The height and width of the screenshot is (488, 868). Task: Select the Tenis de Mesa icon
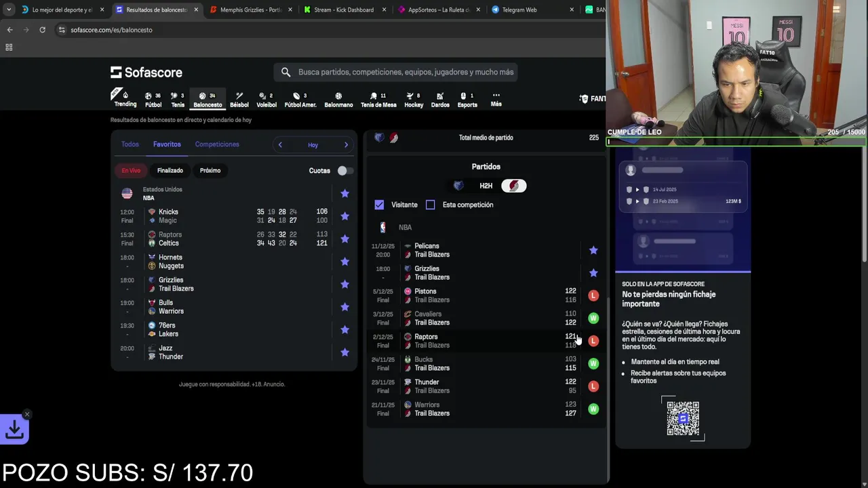click(x=378, y=99)
